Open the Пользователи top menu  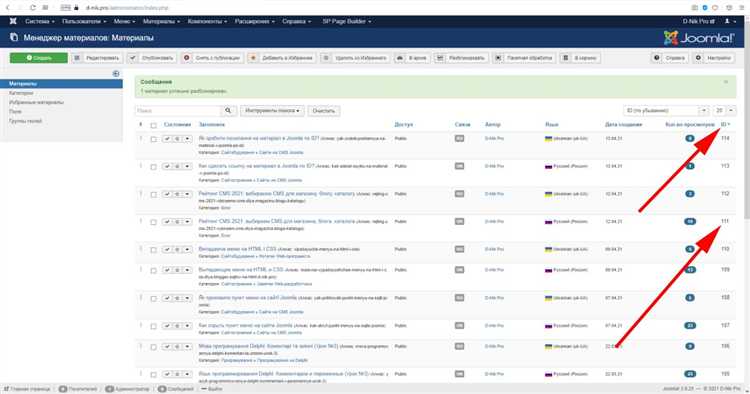point(84,21)
